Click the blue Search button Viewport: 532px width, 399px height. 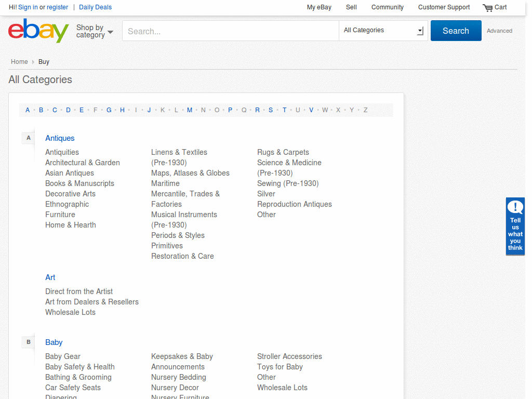pyautogui.click(x=456, y=31)
